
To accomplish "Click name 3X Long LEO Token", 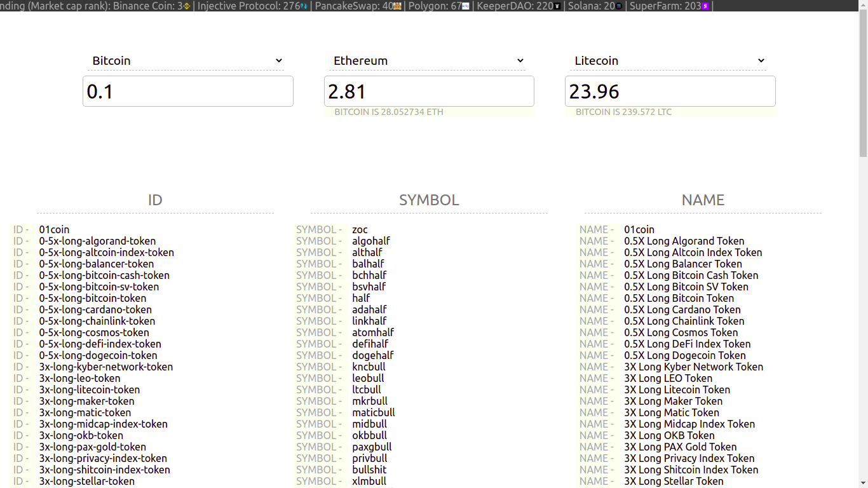I will pyautogui.click(x=668, y=379).
